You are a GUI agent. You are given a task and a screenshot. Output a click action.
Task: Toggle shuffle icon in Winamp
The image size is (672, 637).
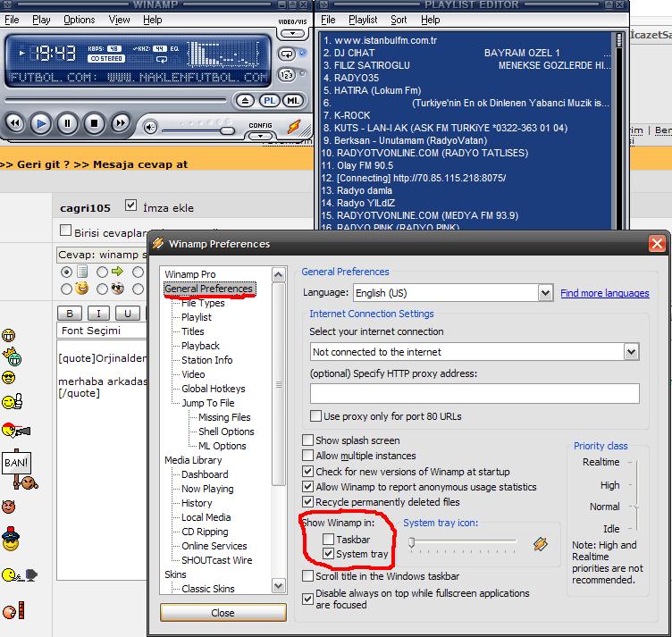pos(287,75)
